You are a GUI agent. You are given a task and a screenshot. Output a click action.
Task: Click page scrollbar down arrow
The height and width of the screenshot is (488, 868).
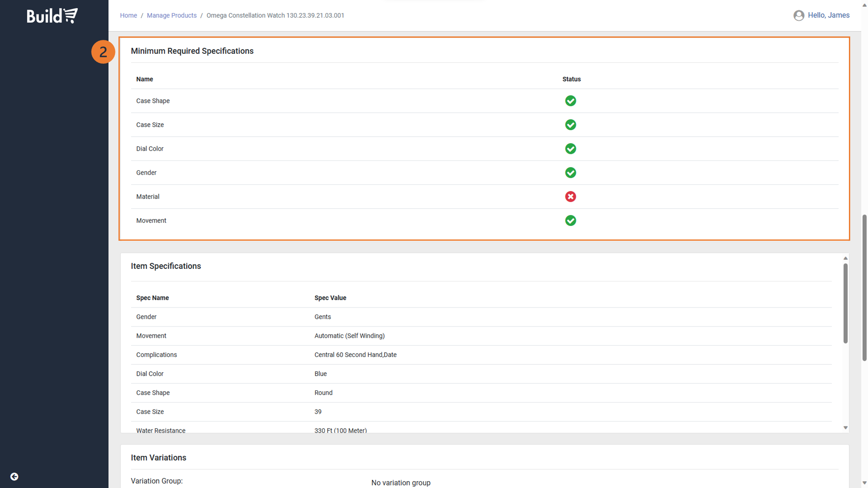pos(864,483)
